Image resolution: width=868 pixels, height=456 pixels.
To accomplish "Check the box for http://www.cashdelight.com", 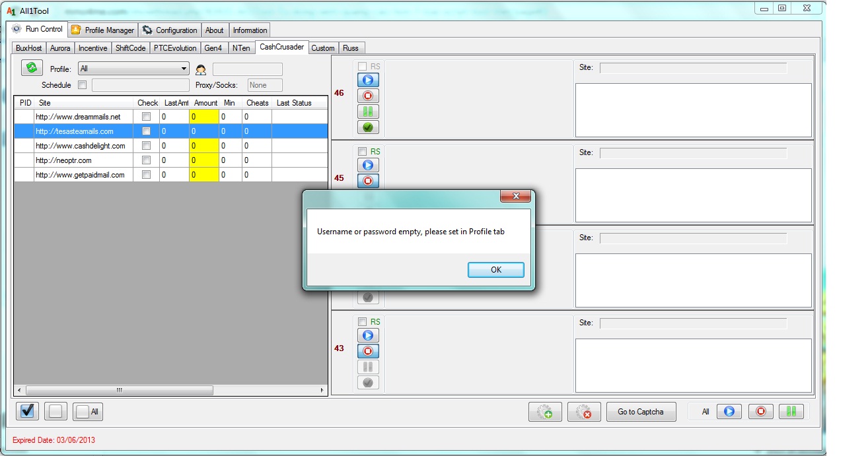I will [147, 146].
